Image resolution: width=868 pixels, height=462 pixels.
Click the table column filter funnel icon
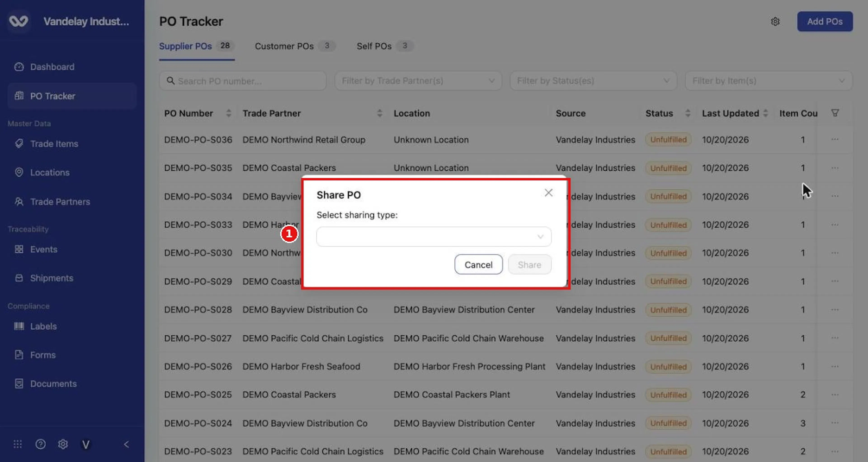click(x=835, y=113)
